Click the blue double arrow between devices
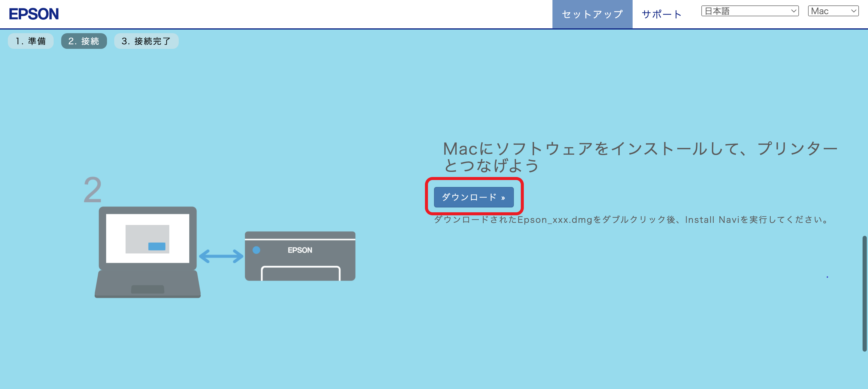The width and height of the screenshot is (868, 389). coord(221,256)
